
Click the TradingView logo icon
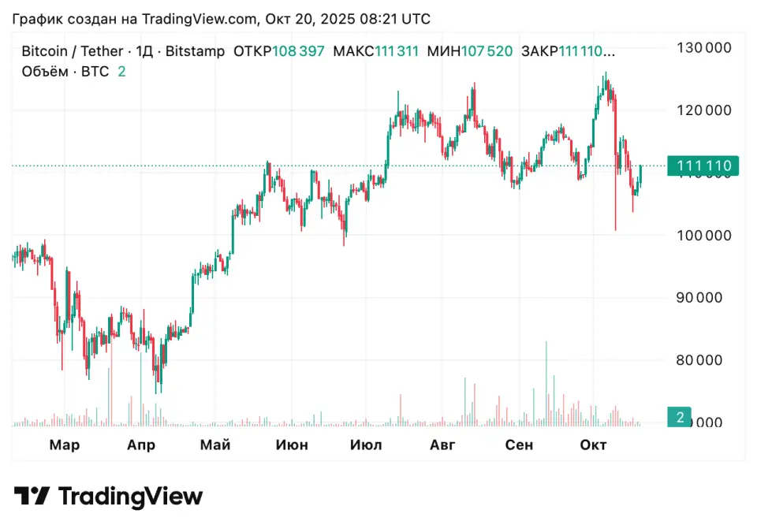click(x=32, y=496)
